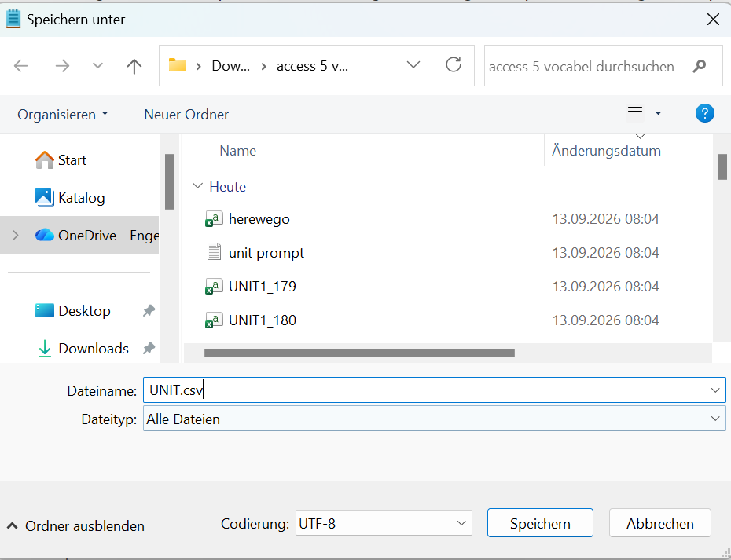This screenshot has height=560, width=731.
Task: Click the folder icon in address bar
Action: [x=178, y=65]
